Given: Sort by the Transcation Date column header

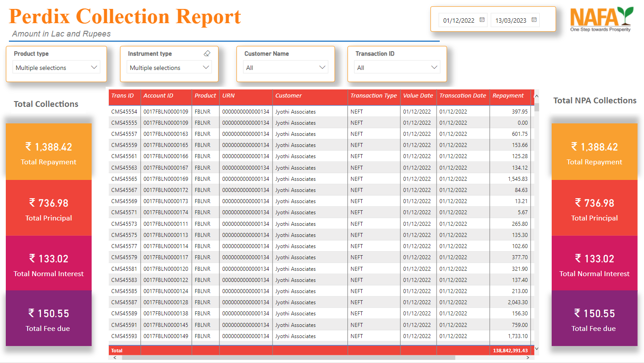Looking at the screenshot, I should click(463, 96).
